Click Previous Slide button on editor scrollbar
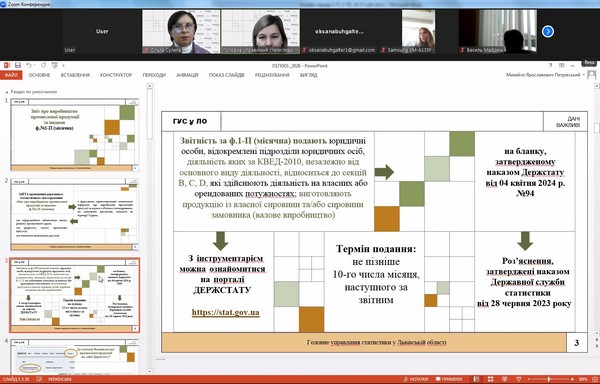 coord(597,339)
